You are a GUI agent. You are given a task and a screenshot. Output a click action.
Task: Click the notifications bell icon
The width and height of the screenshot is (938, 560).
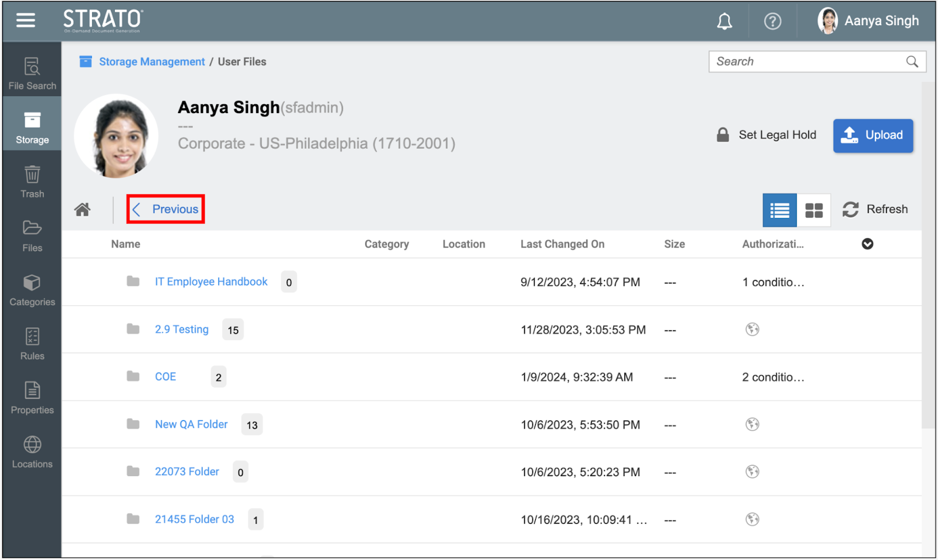point(725,22)
